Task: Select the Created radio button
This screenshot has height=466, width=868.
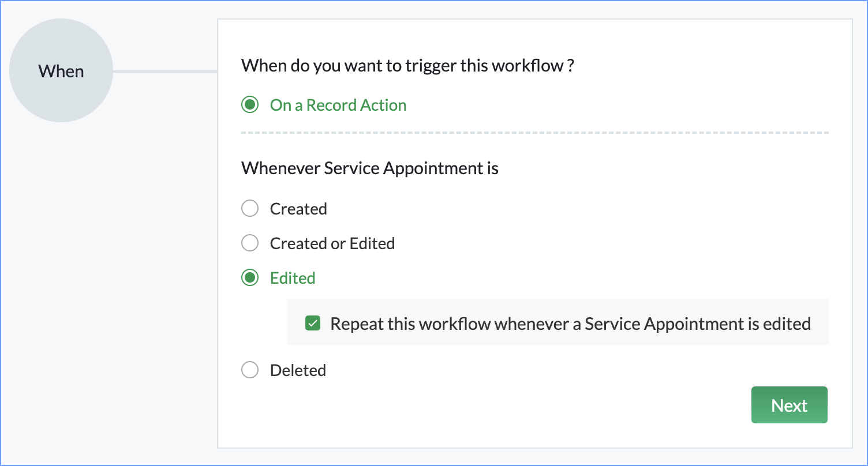Action: pos(249,209)
